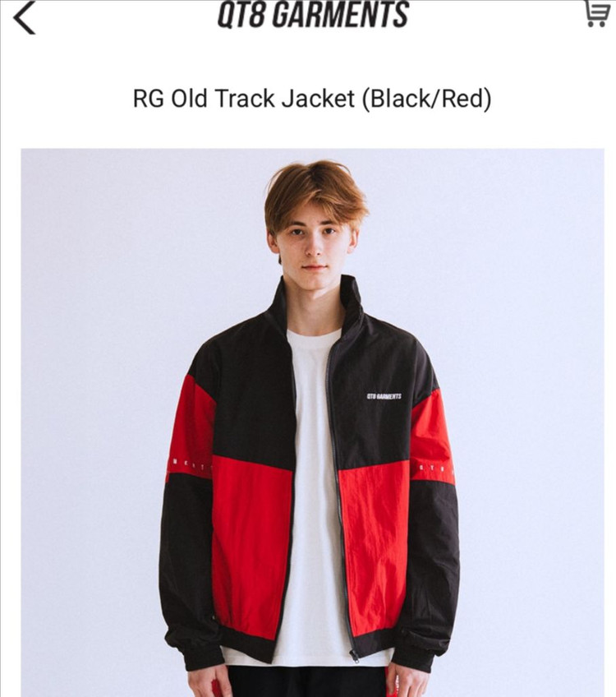
Task: Click the zipper pull at jacket bottom
Action: tap(355, 656)
